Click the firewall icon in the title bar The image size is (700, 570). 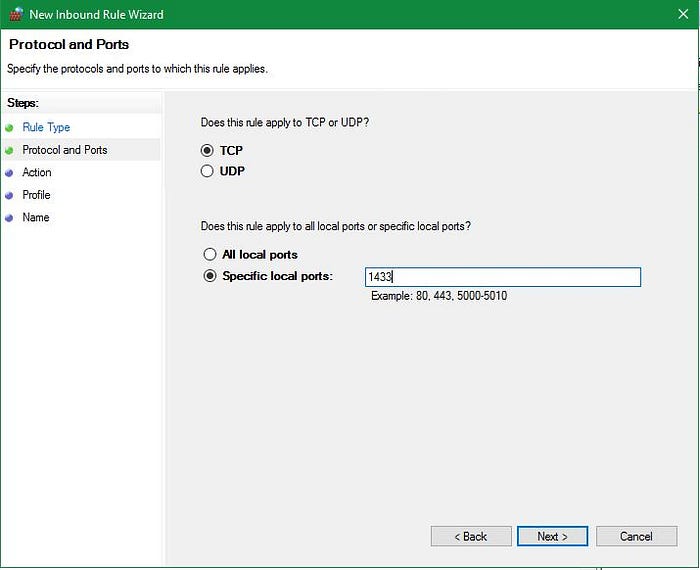coord(16,14)
